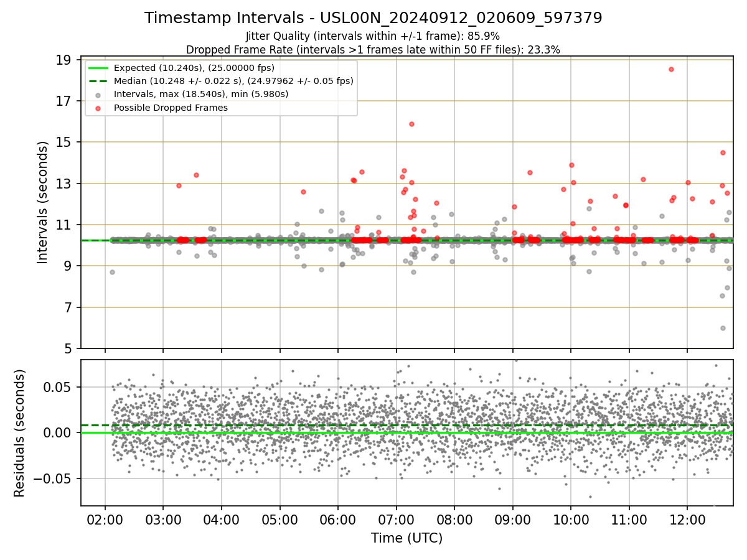Click the '02:00' tick label on time axis

(105, 519)
